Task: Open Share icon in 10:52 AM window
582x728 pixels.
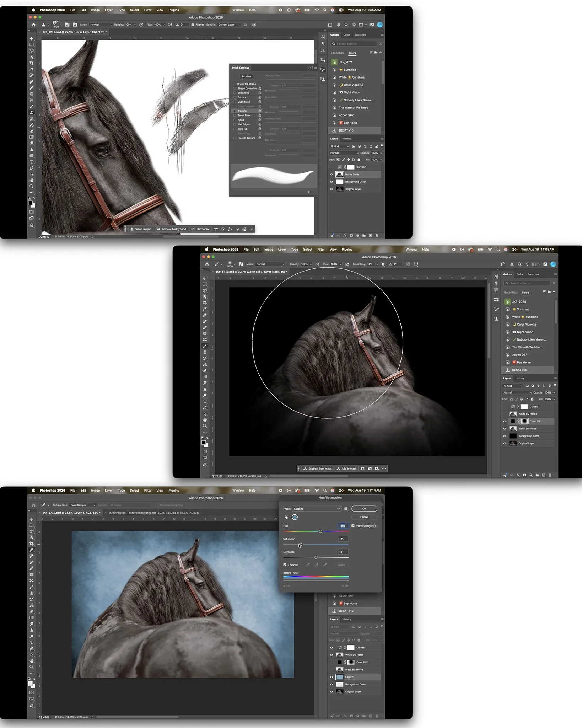Action: [x=330, y=25]
